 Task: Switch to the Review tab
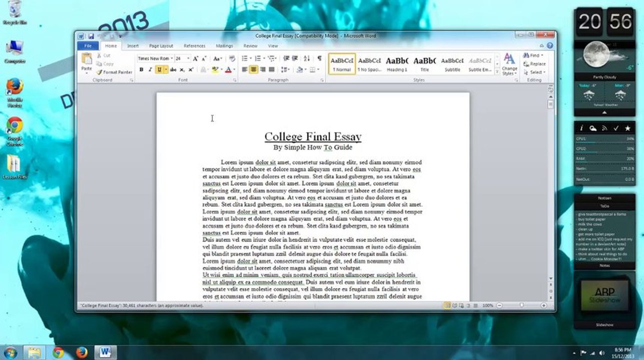(250, 46)
